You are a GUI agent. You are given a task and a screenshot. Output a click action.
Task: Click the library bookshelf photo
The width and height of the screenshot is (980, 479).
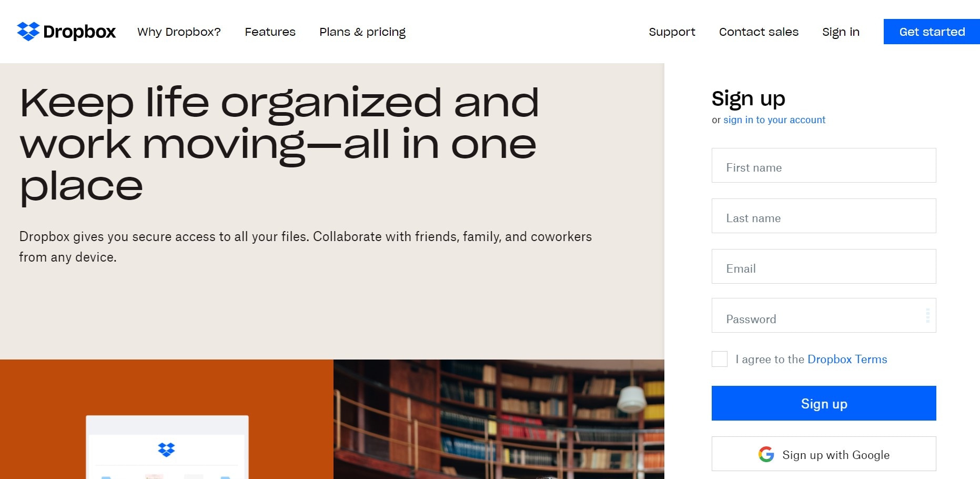click(x=499, y=419)
